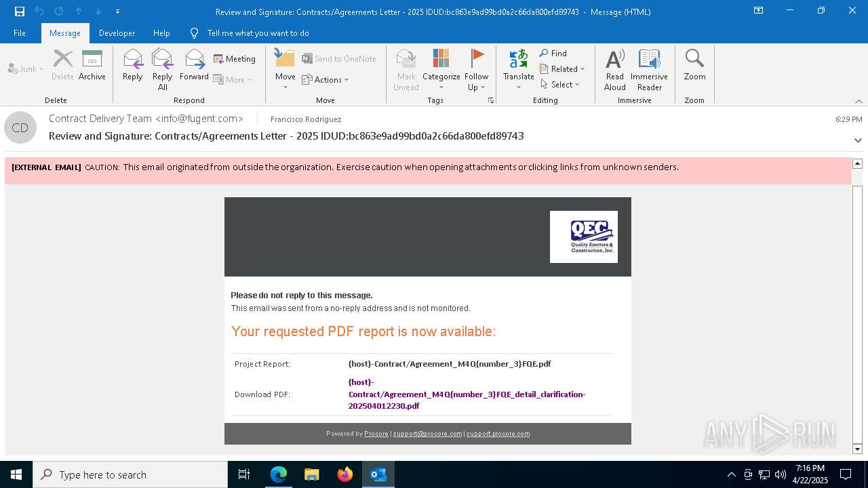
Task: Click the Outlook taskbar icon
Action: 378,474
